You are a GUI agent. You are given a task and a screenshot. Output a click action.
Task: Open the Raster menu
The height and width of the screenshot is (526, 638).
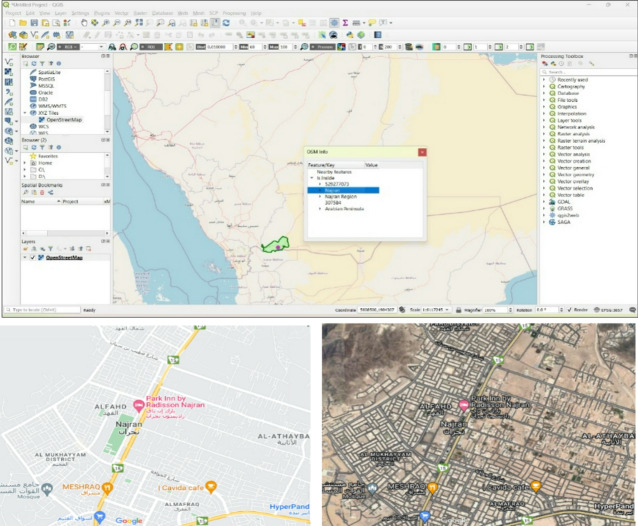point(140,13)
